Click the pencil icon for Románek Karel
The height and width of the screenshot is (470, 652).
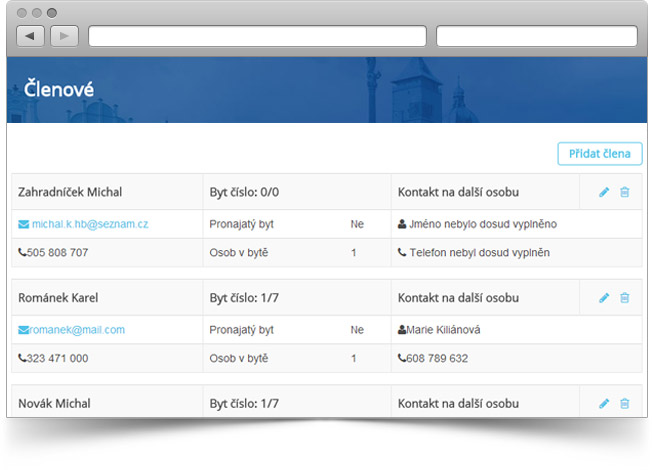coord(604,298)
